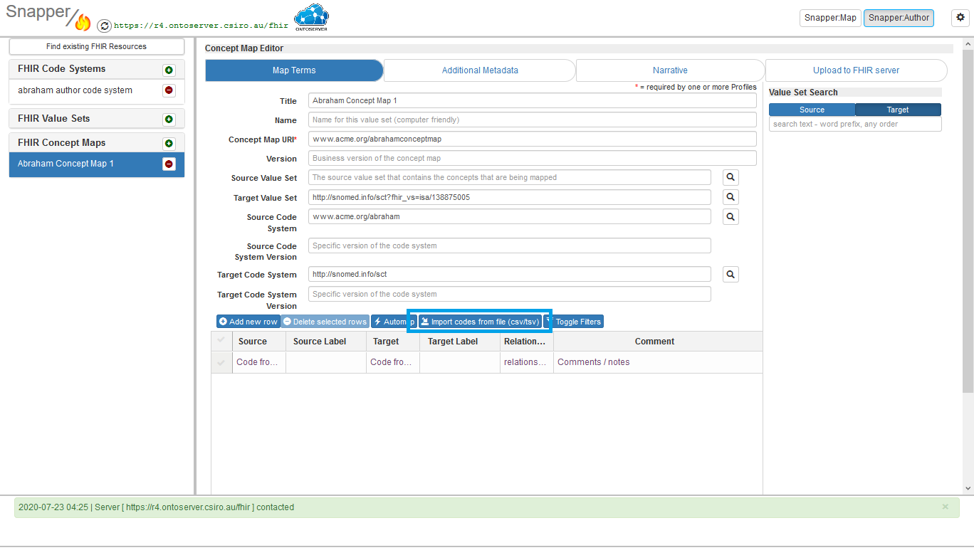Remove Abraham Concept Map 1 minus icon
This screenshot has height=560, width=974.
tap(169, 164)
